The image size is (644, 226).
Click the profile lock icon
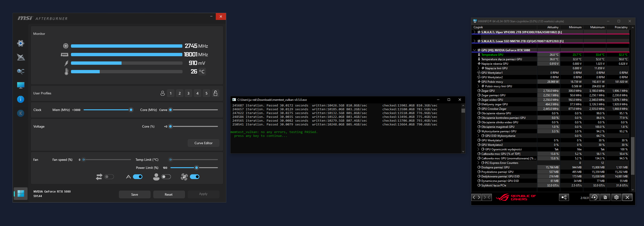(x=215, y=93)
